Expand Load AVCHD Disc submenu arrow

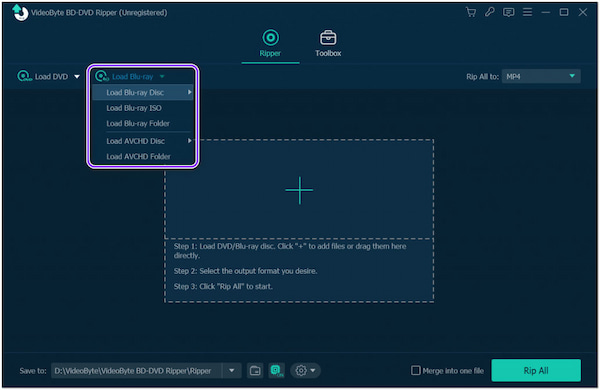(189, 141)
